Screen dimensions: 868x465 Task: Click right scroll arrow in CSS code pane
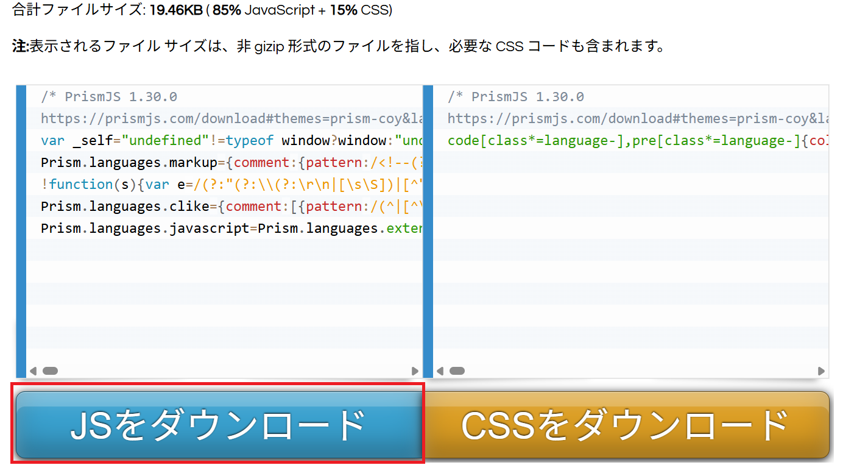pos(821,371)
